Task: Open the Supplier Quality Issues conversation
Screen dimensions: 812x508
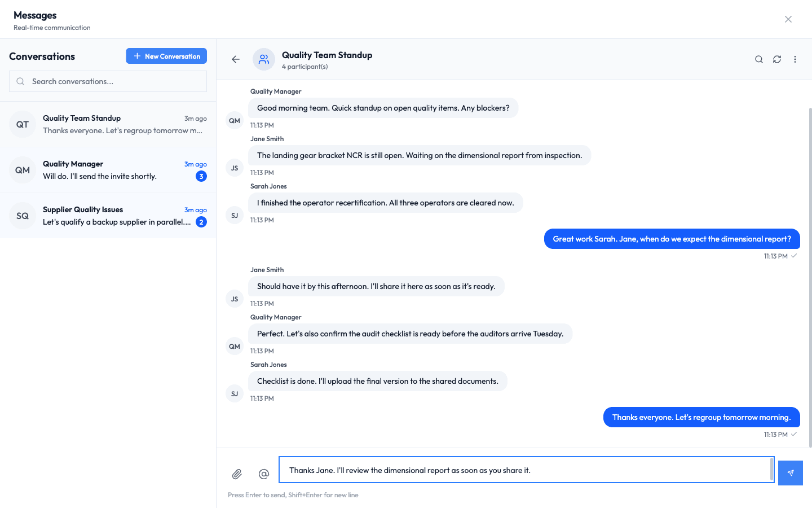Action: [x=108, y=216]
